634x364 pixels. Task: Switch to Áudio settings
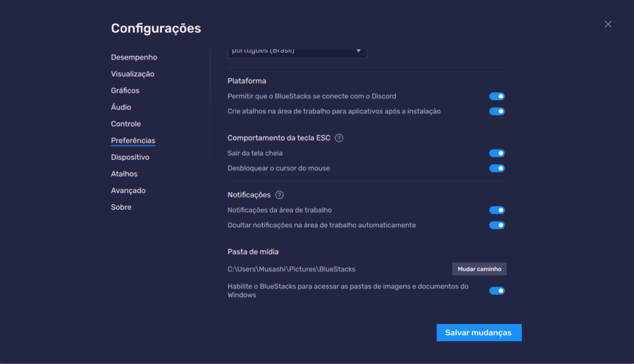click(120, 106)
